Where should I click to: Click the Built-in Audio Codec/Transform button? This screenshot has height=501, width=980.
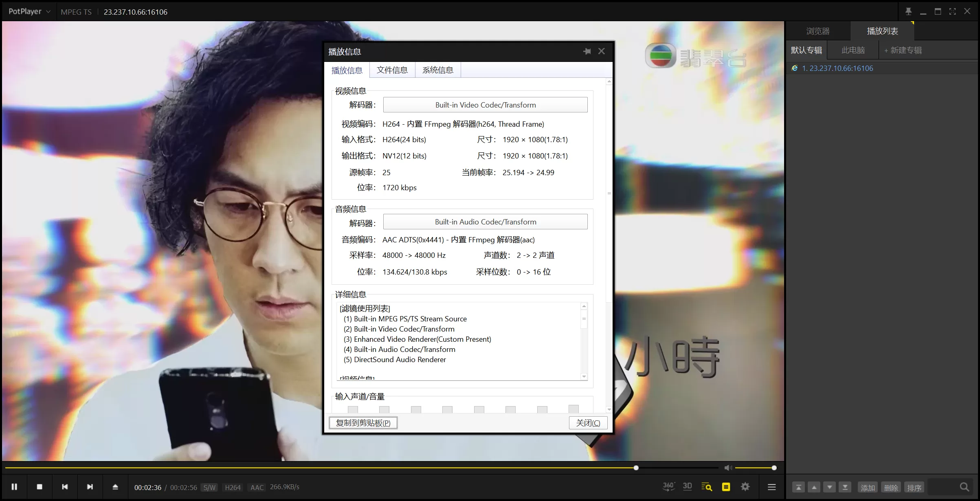coord(486,222)
